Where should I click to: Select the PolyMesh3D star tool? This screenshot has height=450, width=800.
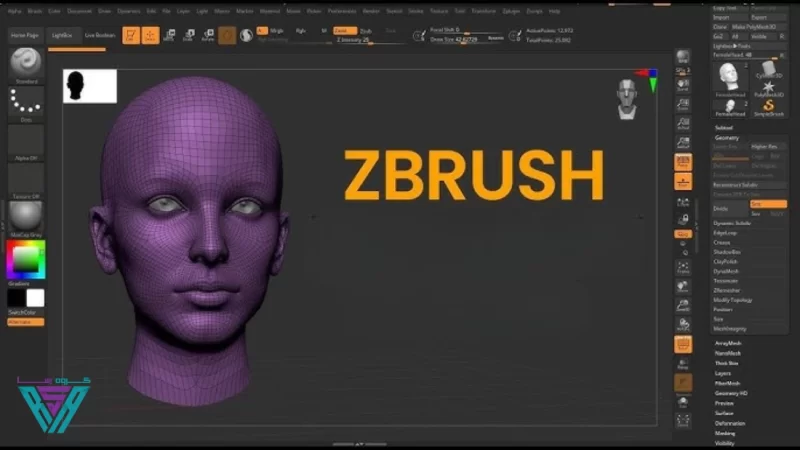(x=768, y=89)
